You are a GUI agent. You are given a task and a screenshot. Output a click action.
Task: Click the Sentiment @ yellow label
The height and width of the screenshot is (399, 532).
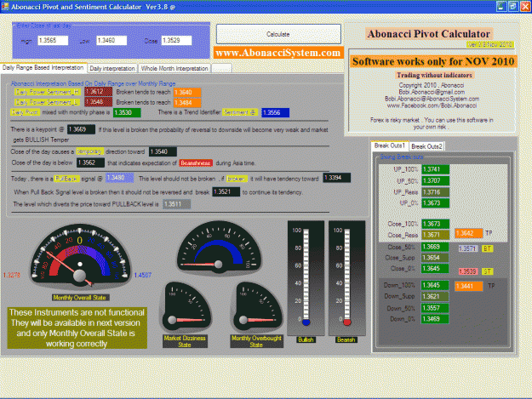(240, 112)
